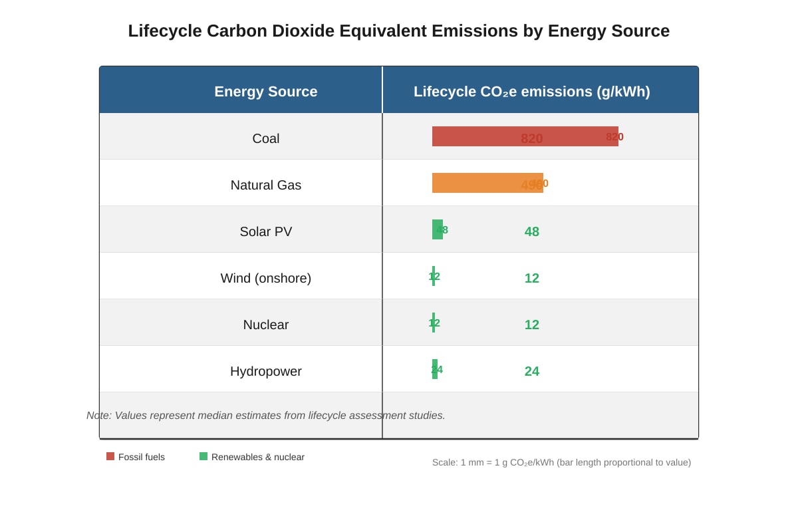Click the Solar PV row label
This screenshot has width=798, height=532.
[266, 231]
